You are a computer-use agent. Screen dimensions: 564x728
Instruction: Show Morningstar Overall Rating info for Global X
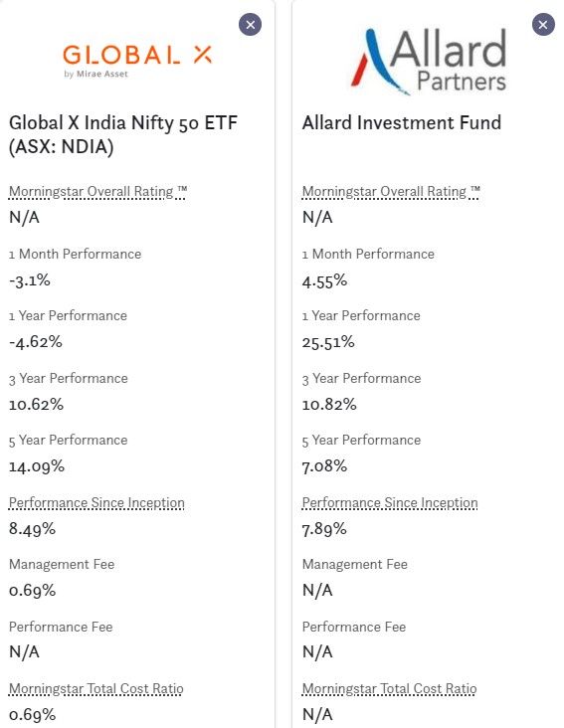(97, 192)
